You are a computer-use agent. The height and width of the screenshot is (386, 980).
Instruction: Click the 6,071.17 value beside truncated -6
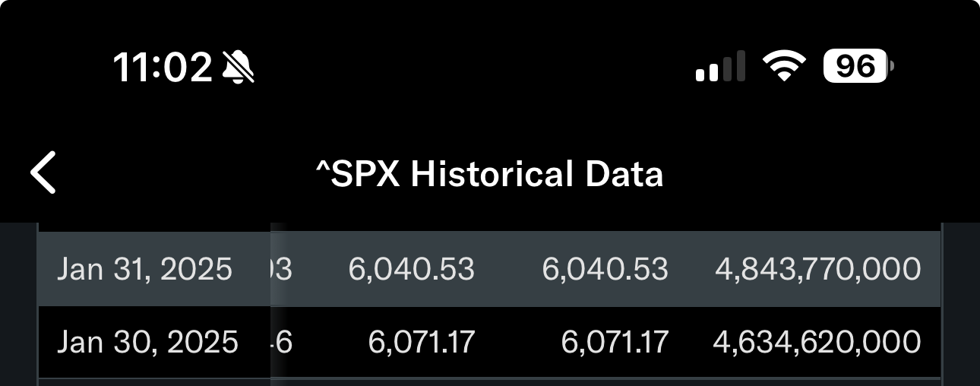click(422, 342)
